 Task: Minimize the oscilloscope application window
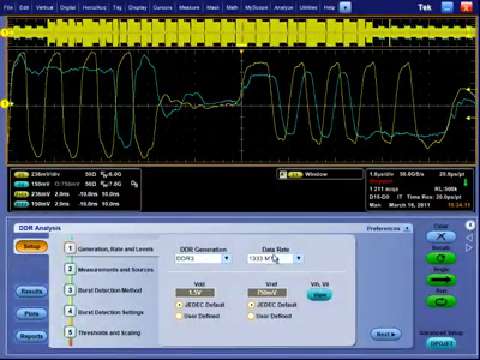click(447, 7)
